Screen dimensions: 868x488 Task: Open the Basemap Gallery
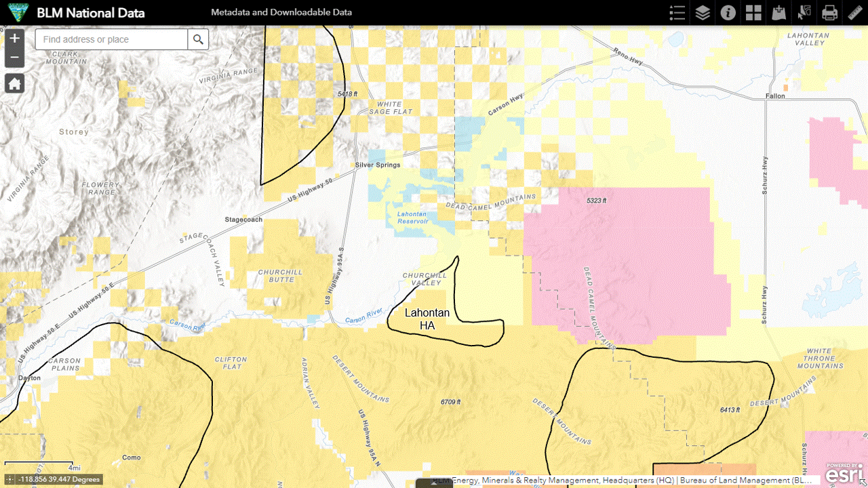click(x=753, y=13)
